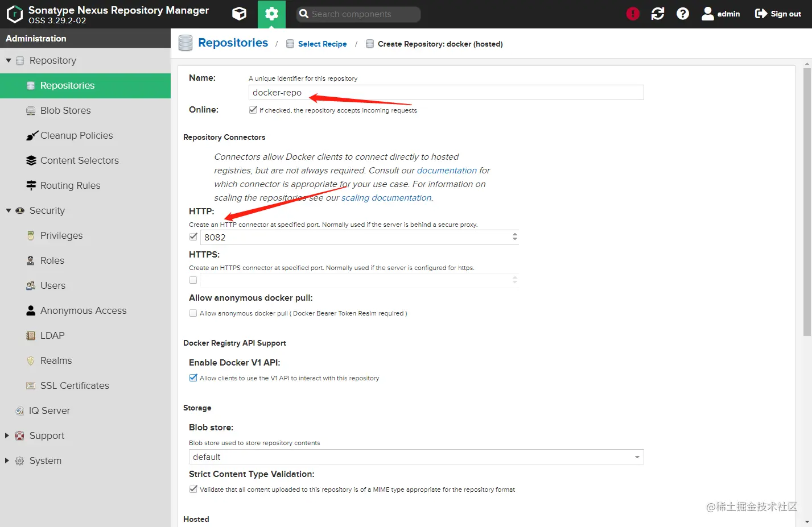
Task: Toggle Strict Content Type Validation checkbox
Action: point(193,489)
